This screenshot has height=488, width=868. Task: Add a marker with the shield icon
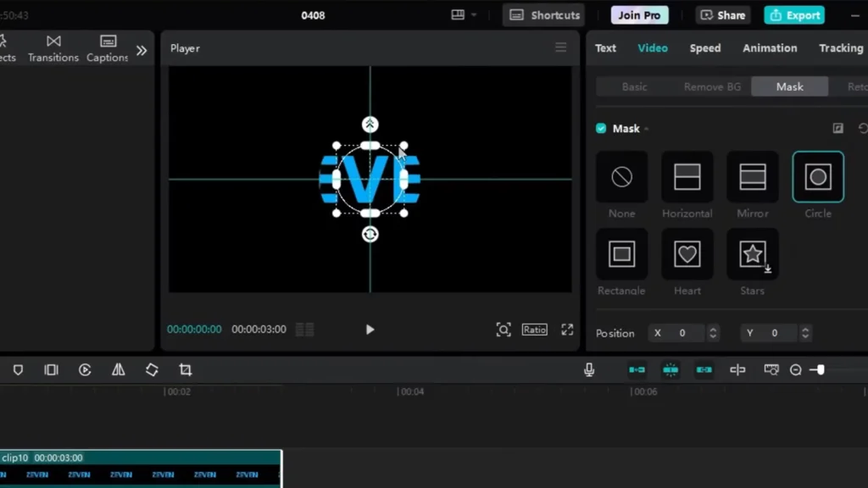pos(18,369)
